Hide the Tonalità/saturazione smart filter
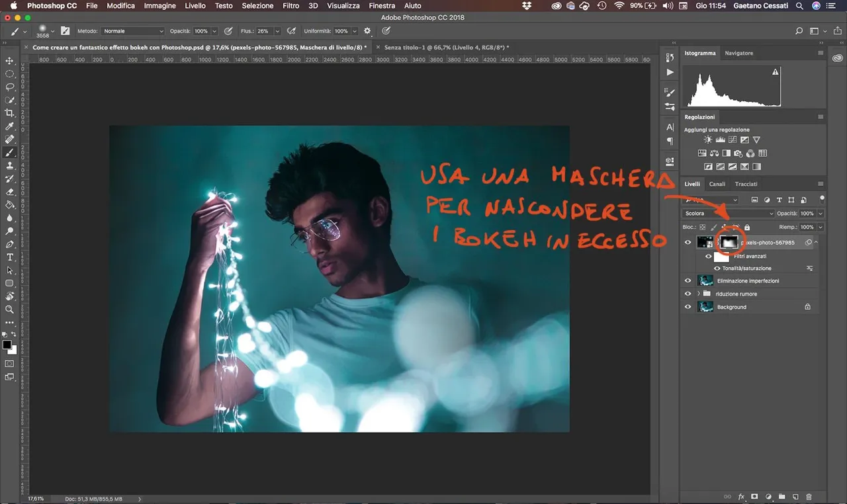This screenshot has width=847, height=504. coord(717,268)
